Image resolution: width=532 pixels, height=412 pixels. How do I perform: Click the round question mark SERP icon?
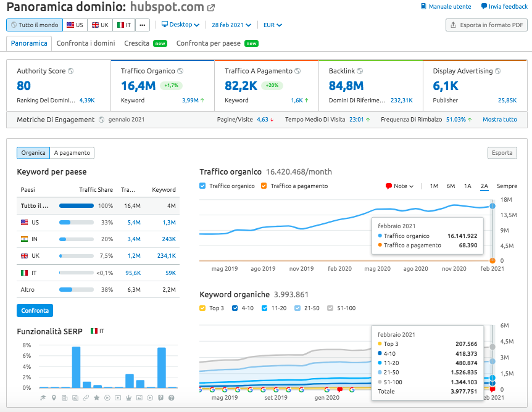click(172, 398)
